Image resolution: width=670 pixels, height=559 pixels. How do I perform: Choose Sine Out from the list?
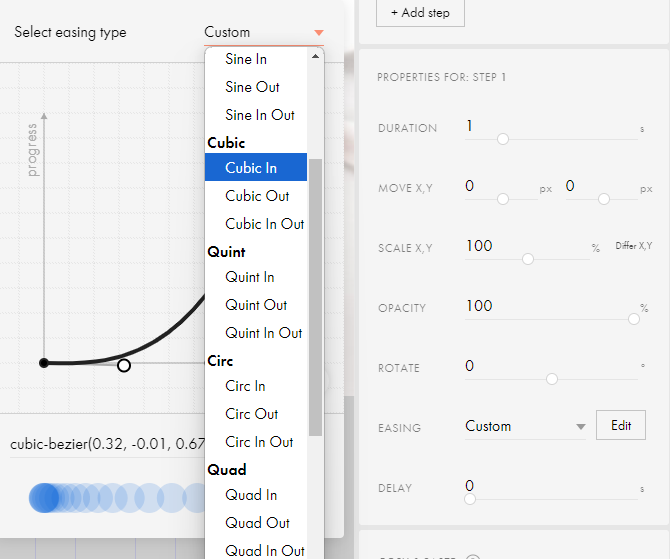click(x=256, y=87)
